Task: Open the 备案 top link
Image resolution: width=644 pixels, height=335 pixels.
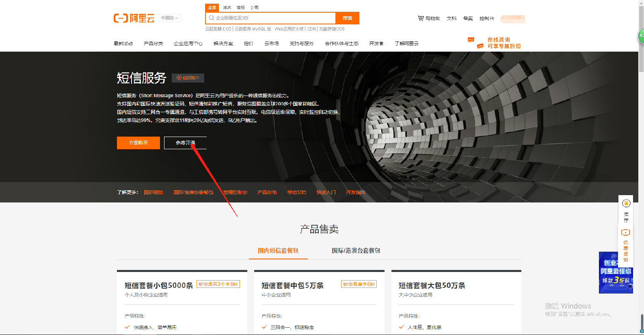Action: [x=468, y=18]
